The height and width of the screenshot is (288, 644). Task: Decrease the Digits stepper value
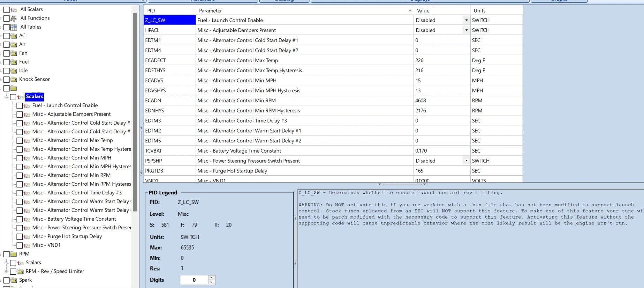click(x=212, y=282)
